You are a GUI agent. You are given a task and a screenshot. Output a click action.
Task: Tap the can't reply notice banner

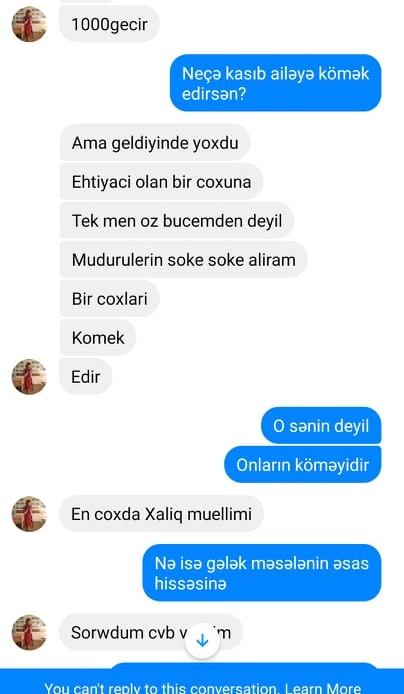[202, 682]
